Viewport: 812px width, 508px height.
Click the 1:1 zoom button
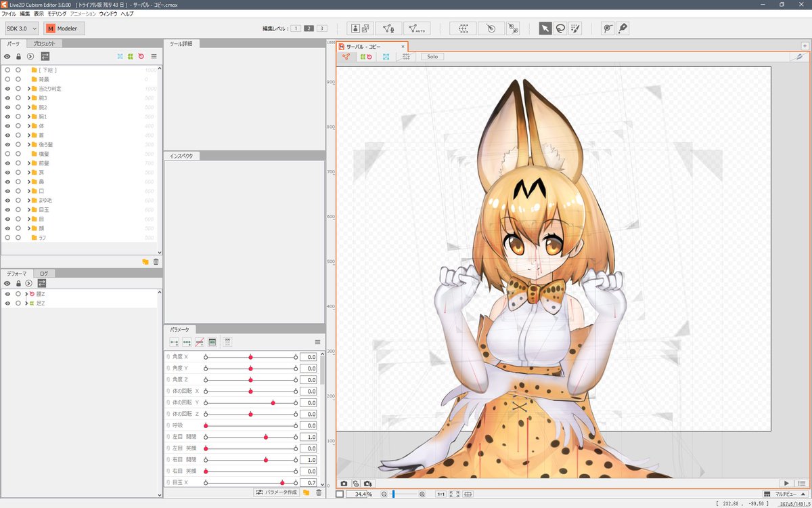point(441,494)
